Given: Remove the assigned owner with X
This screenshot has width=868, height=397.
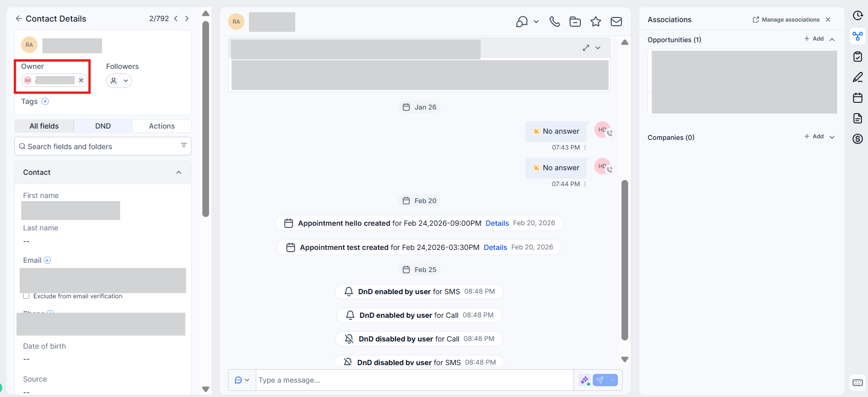Looking at the screenshot, I should click(81, 80).
